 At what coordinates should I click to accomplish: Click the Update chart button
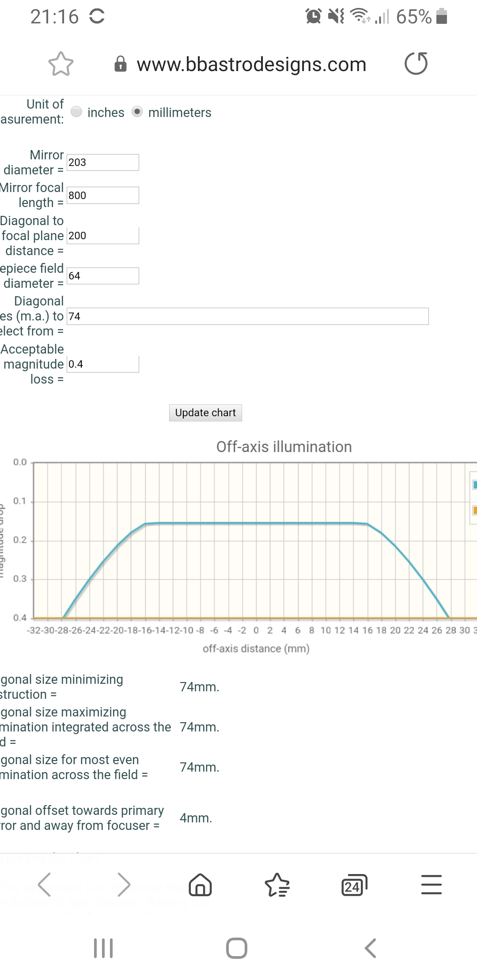point(205,413)
